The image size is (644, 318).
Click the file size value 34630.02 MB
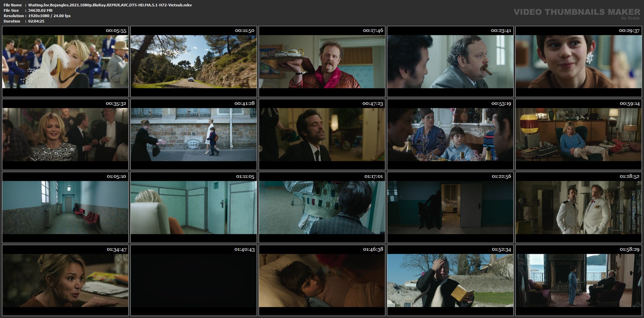(x=40, y=10)
